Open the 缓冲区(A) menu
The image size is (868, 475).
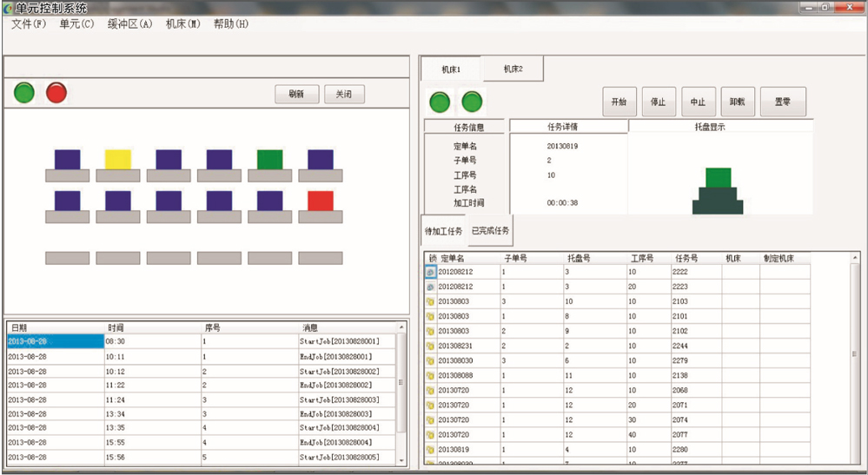(x=129, y=24)
